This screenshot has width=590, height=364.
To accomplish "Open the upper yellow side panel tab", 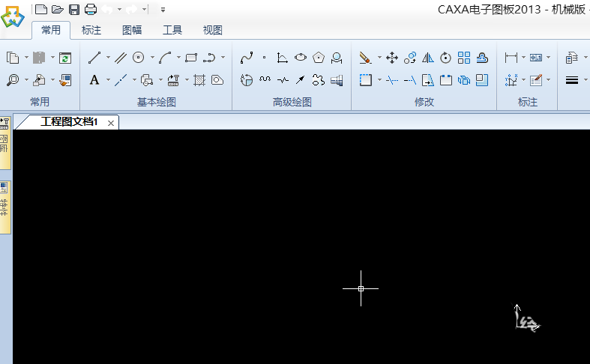I will point(5,143).
